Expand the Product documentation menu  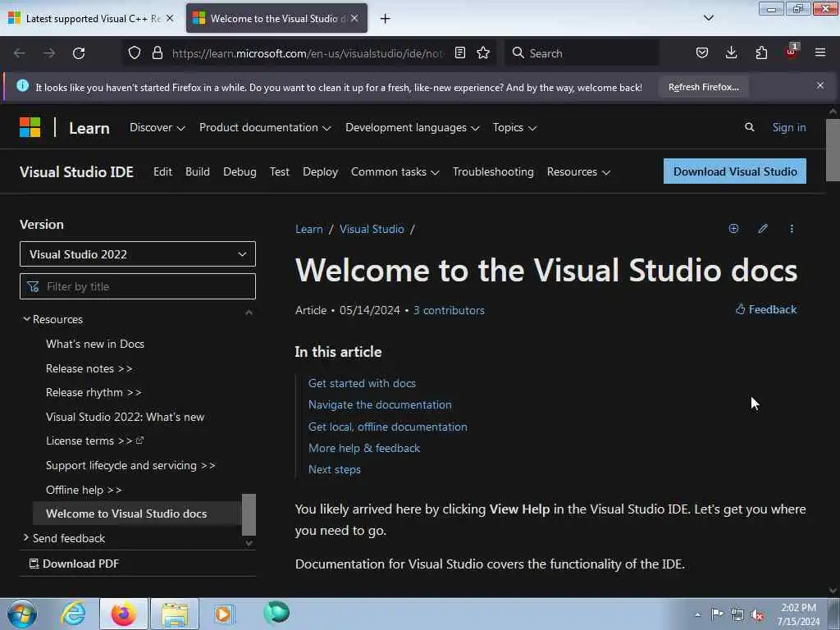pyautogui.click(x=265, y=127)
